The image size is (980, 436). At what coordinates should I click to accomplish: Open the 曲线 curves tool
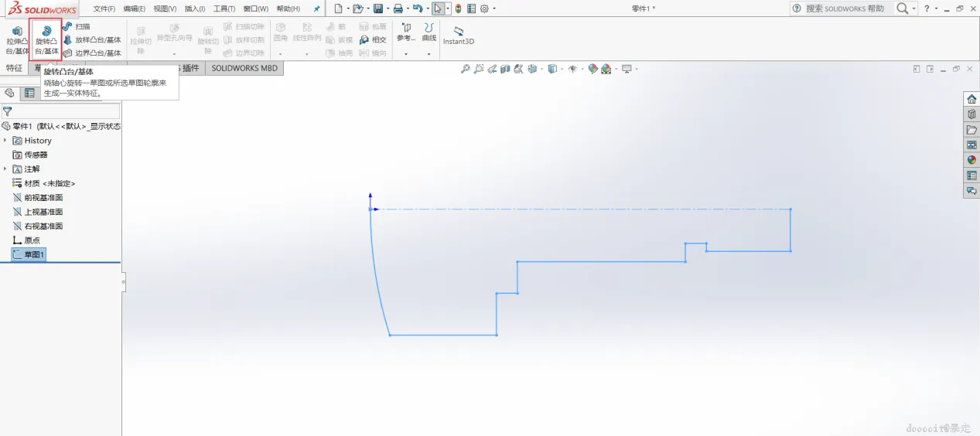[x=429, y=32]
